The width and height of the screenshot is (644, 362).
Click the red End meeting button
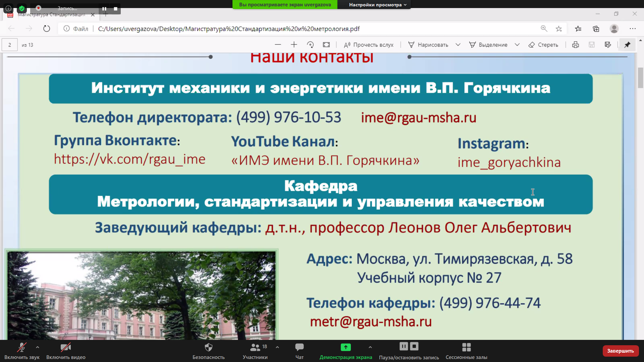pyautogui.click(x=620, y=351)
